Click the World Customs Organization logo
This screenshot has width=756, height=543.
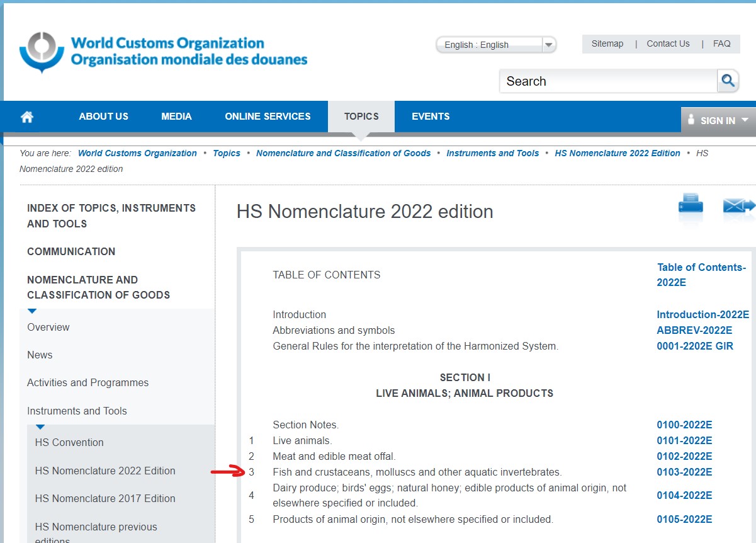tap(163, 51)
